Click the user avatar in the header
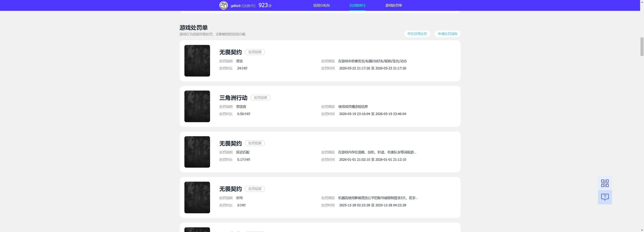644x232 pixels. (224, 5)
